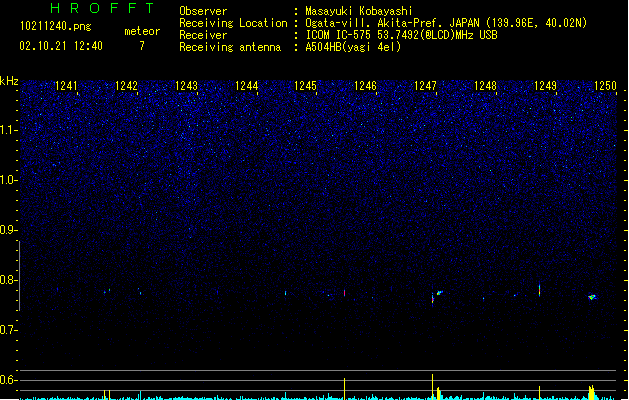Click the Receiving Location label
This screenshot has width=629, height=400.
233,23
